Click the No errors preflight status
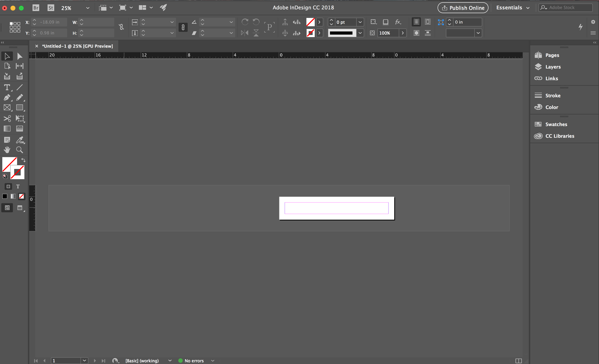Screen dimensions: 599x364 click(x=194, y=361)
